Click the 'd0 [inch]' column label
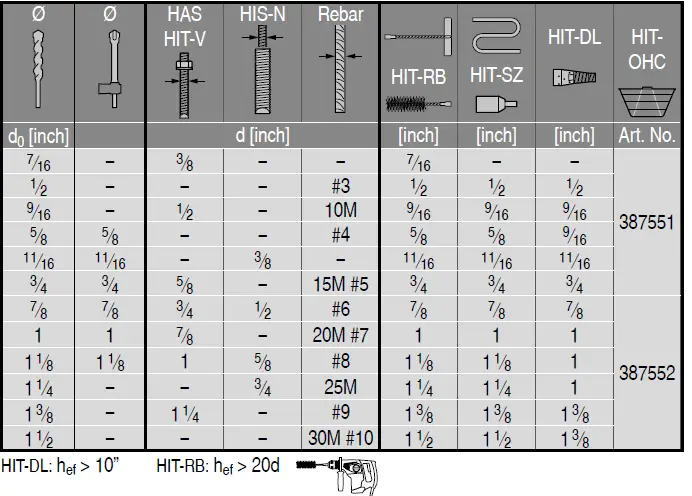The width and height of the screenshot is (692, 496). [38, 136]
